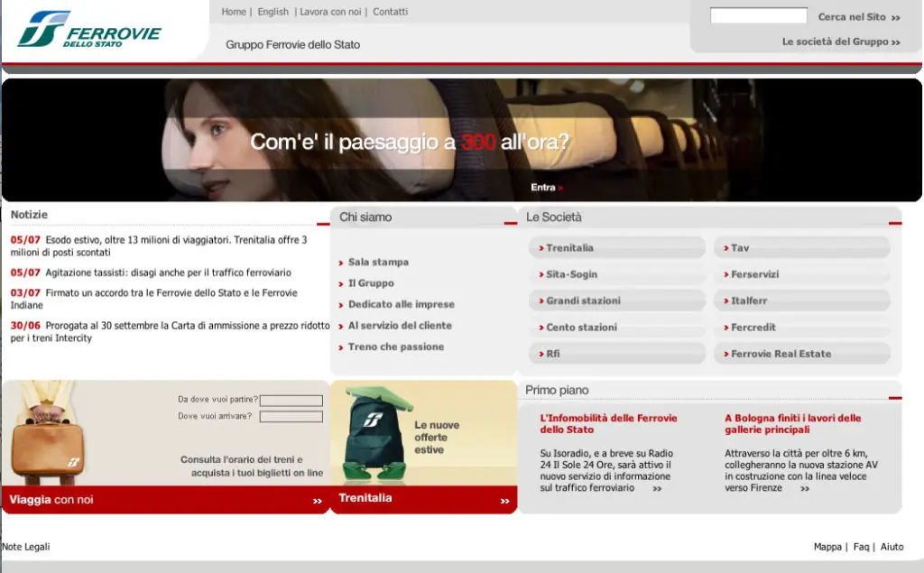Click the Ferrovie dello Stato logo

[89, 30]
